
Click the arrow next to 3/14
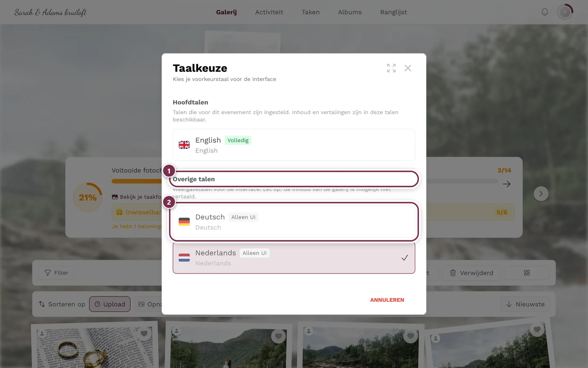(507, 184)
